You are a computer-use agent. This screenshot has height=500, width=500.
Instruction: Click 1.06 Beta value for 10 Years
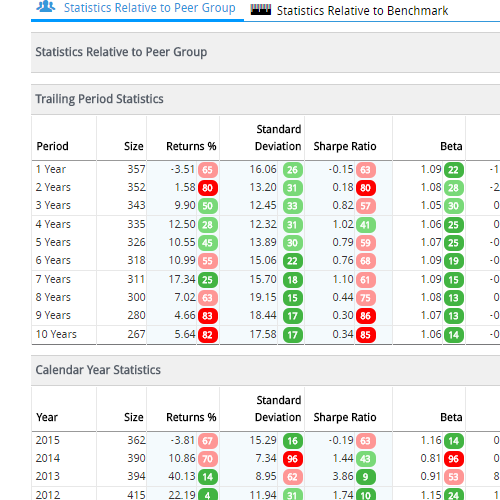[431, 334]
